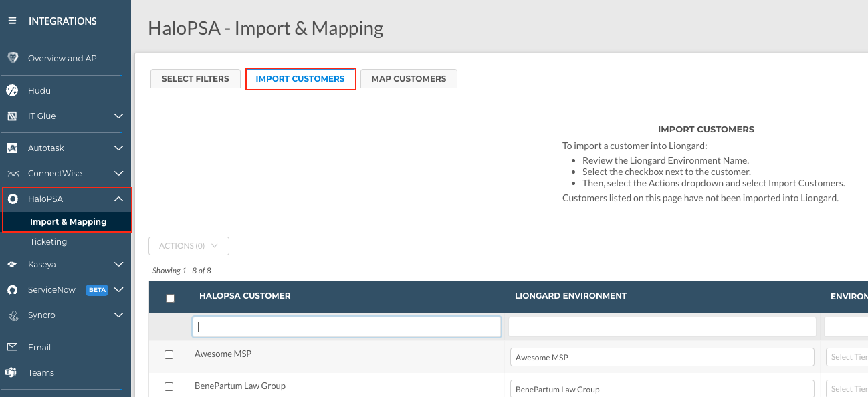The image size is (868, 397).
Task: Click the BenePartum Law Group customer name
Action: point(240,386)
